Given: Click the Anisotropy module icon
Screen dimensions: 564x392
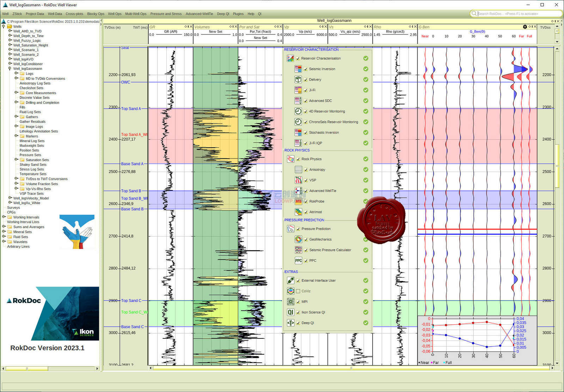Looking at the screenshot, I should (x=299, y=170).
